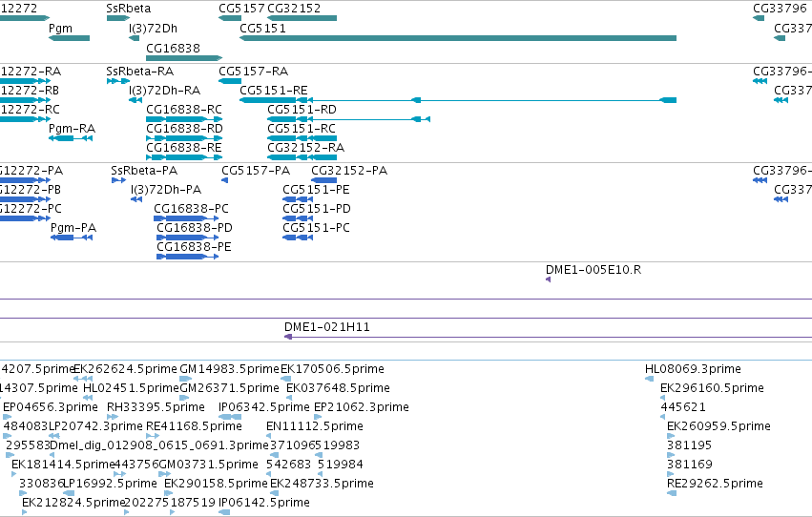Select feature 445621

point(683,407)
